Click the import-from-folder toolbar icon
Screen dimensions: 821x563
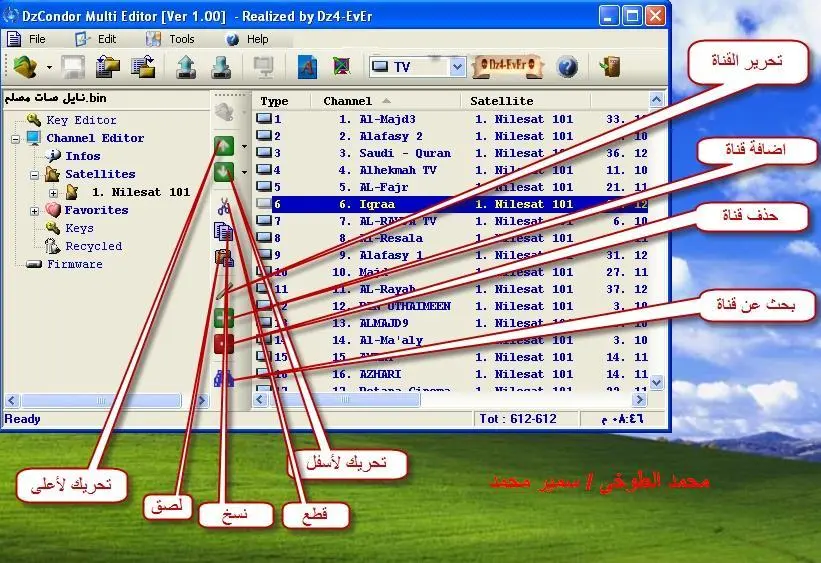tap(108, 67)
